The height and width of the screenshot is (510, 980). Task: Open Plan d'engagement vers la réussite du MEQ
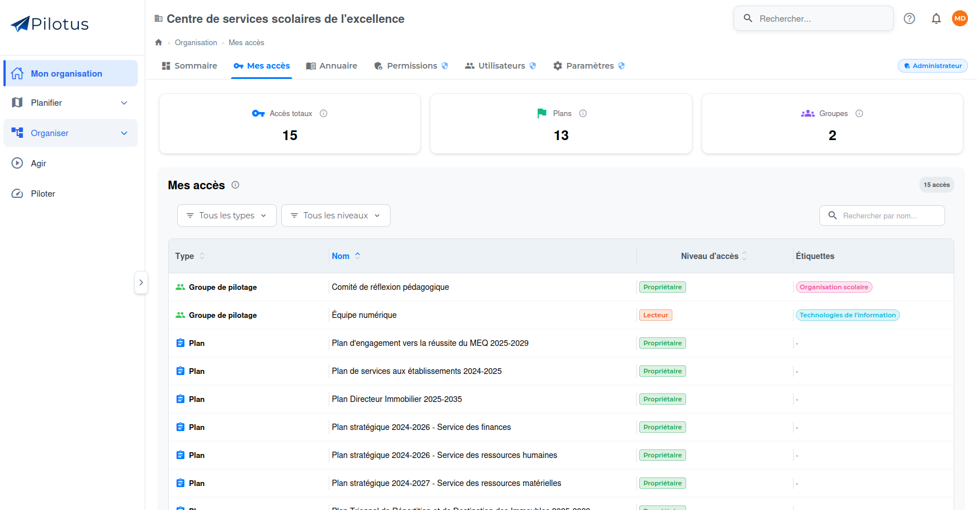[430, 343]
